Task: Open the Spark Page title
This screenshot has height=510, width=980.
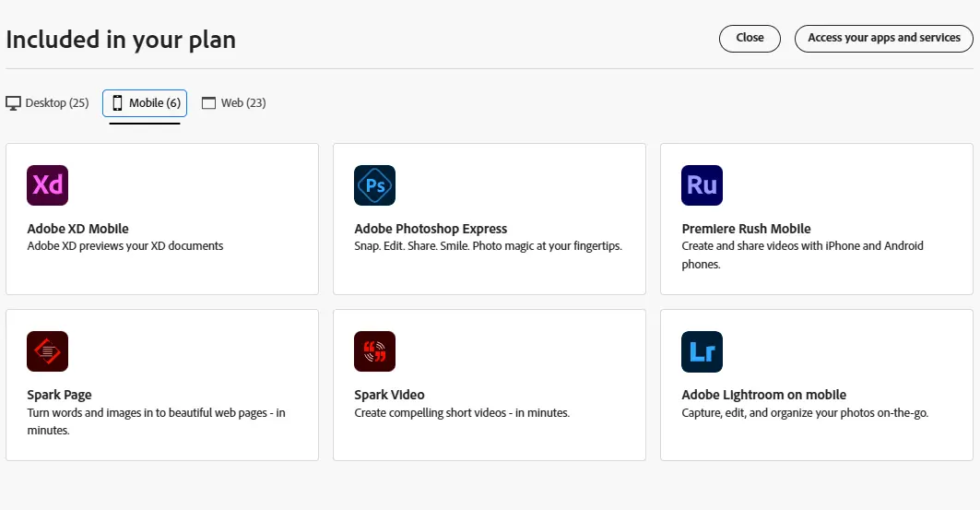Action: click(x=59, y=395)
